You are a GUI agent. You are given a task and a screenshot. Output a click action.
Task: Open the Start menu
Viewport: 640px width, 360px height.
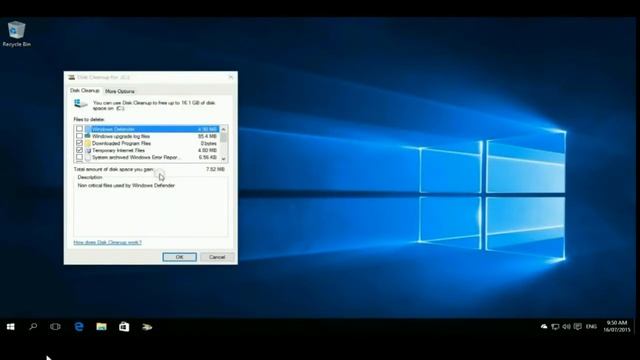coord(11,327)
